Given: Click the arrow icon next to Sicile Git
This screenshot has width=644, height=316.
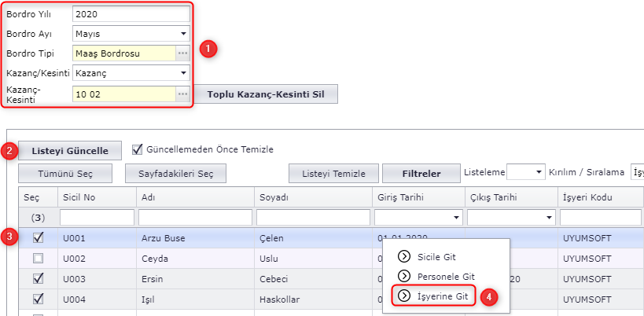Looking at the screenshot, I should pos(404,256).
